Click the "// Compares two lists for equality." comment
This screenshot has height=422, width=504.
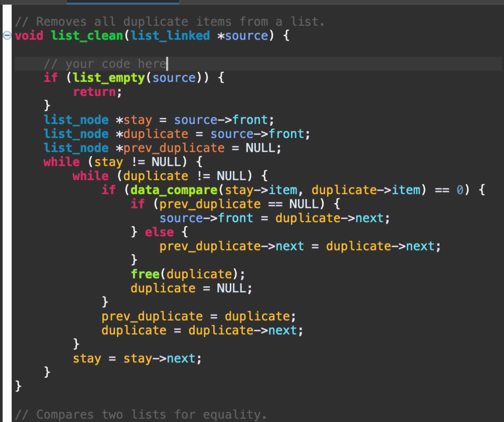[x=141, y=414]
